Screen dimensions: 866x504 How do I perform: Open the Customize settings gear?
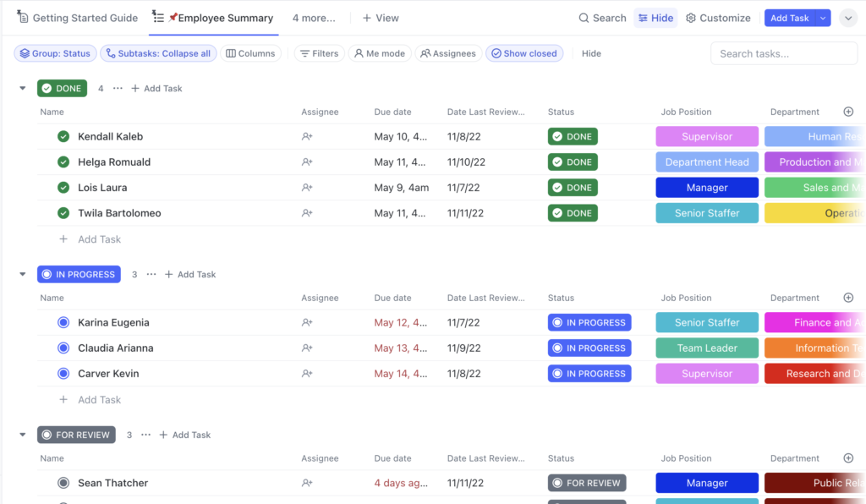[691, 18]
